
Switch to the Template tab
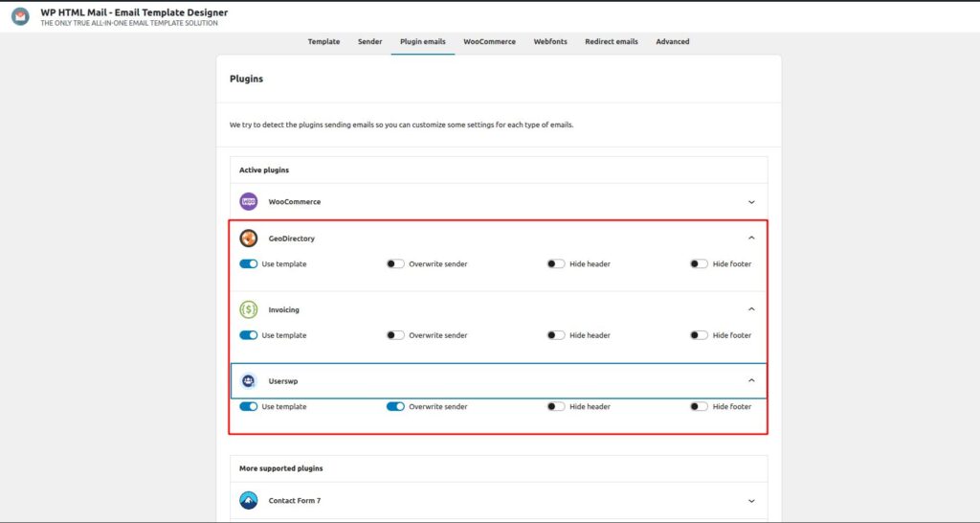323,41
